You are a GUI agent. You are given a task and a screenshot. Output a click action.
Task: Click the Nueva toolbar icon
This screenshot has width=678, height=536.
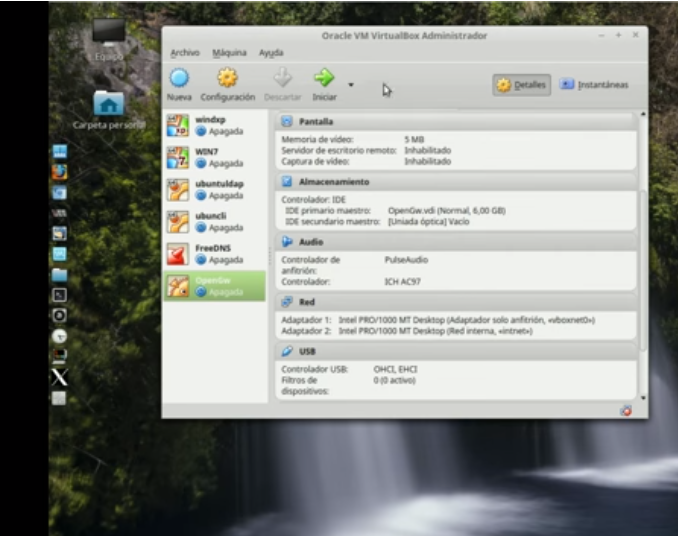pos(179,79)
